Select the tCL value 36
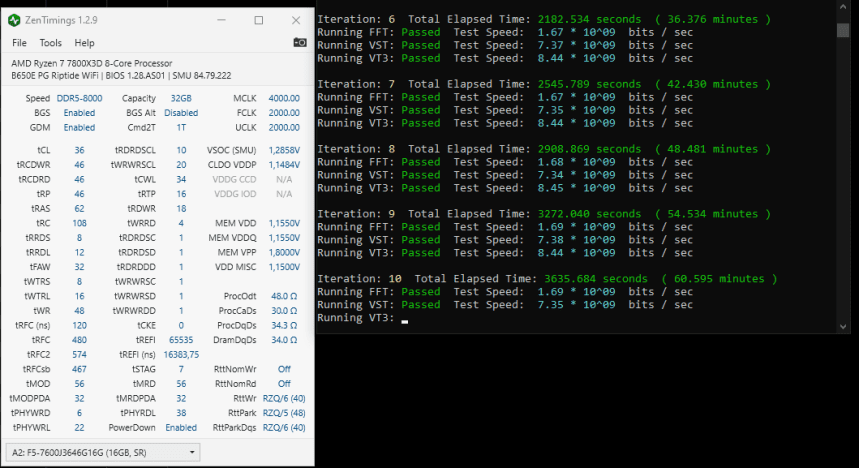 (x=79, y=150)
